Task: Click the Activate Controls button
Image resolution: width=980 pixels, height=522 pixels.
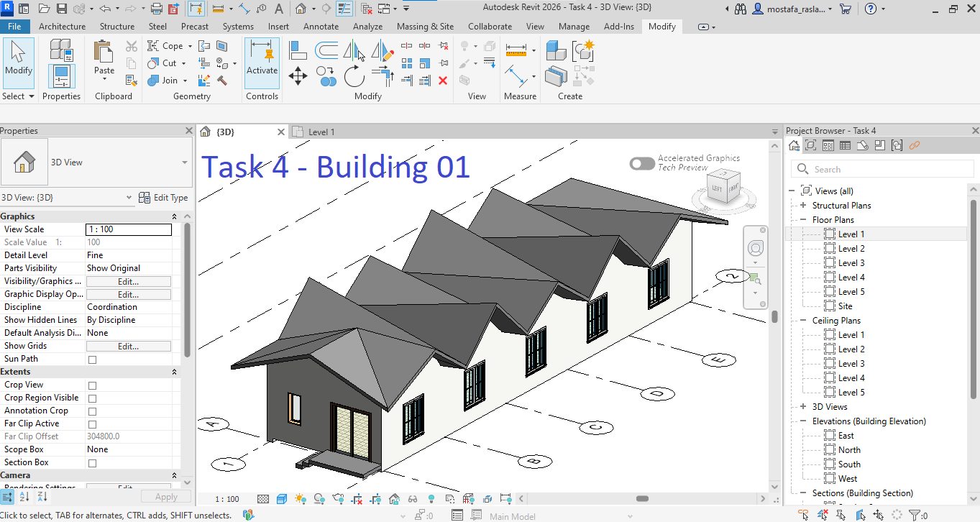Action: click(262, 63)
